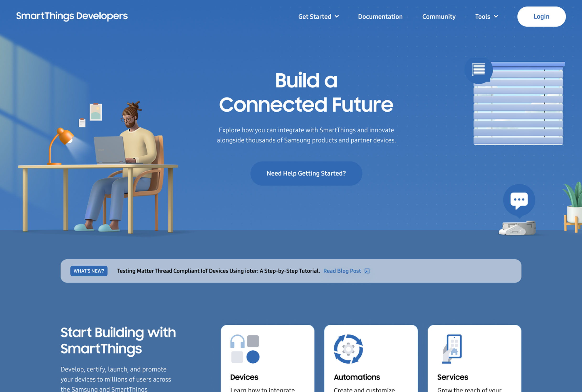Toggle the Login button to sign in
582x392 pixels.
coord(541,17)
